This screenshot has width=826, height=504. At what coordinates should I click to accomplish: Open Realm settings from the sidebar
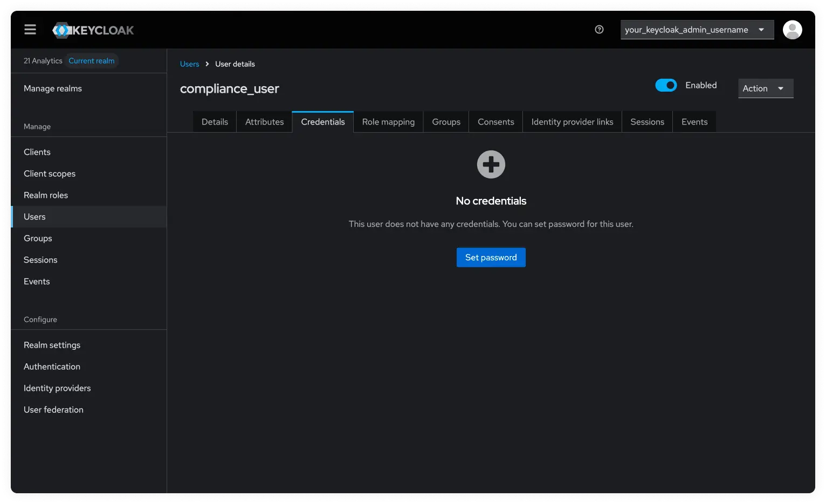(x=52, y=344)
